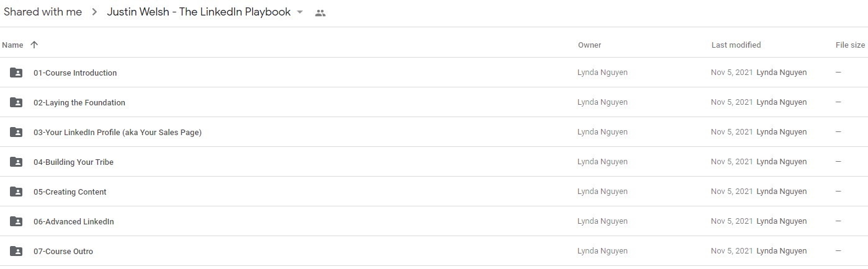Viewport: 868px width, 269px height.
Task: Go to Shared with me breadcrumb
Action: pyautogui.click(x=43, y=12)
